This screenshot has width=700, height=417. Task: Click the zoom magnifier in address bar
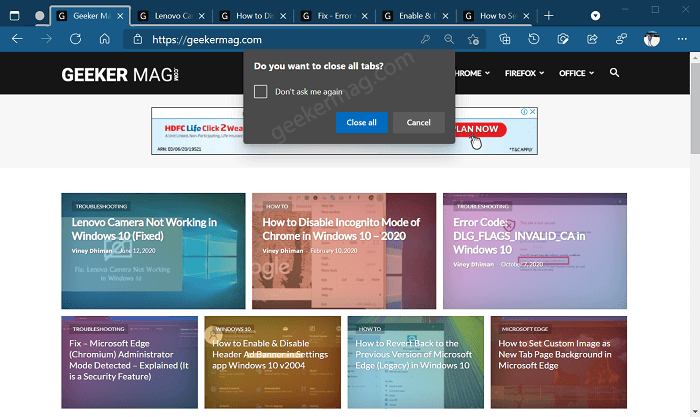[x=449, y=40]
